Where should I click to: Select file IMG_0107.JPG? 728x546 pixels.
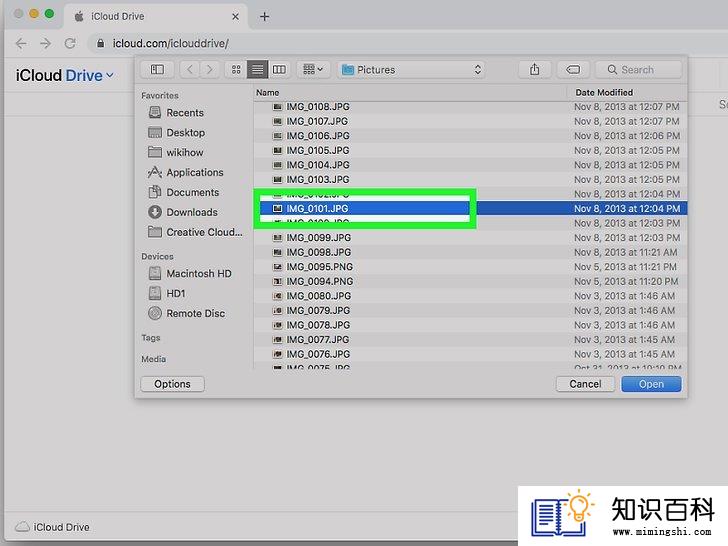(470, 121)
